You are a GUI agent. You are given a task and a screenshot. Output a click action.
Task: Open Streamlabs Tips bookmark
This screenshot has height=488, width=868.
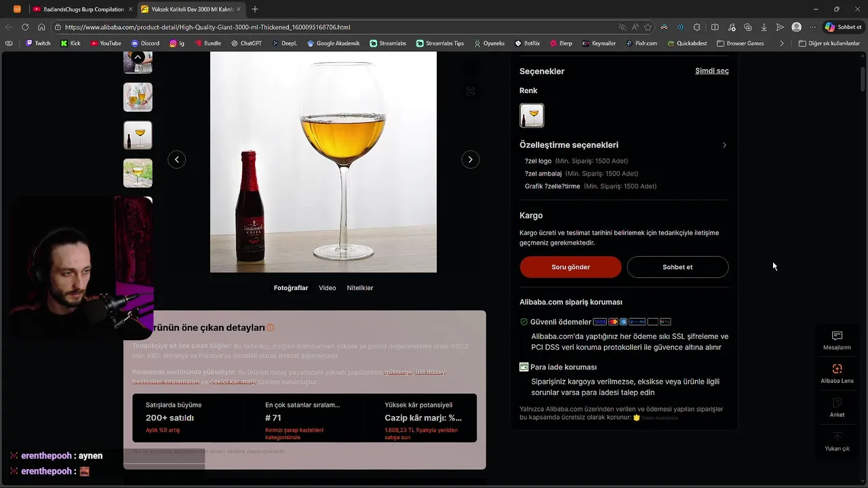pyautogui.click(x=440, y=43)
